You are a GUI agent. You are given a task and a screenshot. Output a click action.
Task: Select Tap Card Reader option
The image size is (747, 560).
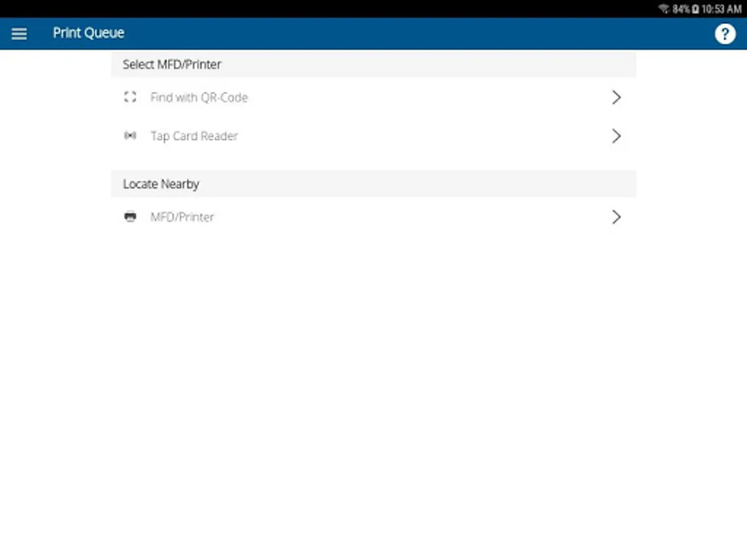[374, 136]
